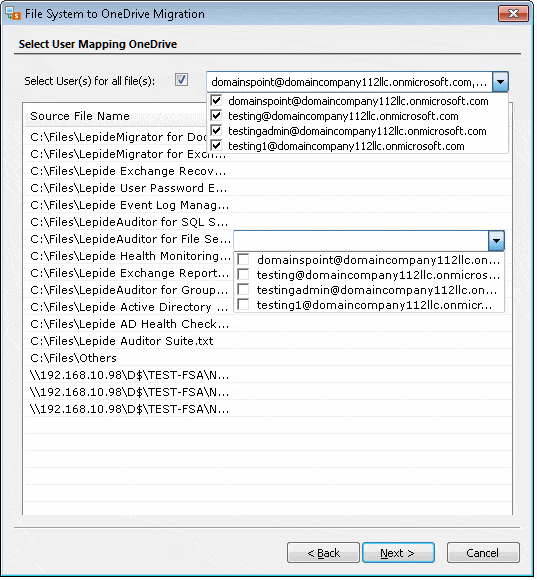Collapse the LepideAuditor for File Se... row dropdown arrow
Image resolution: width=537 pixels, height=580 pixels.
[x=496, y=240]
